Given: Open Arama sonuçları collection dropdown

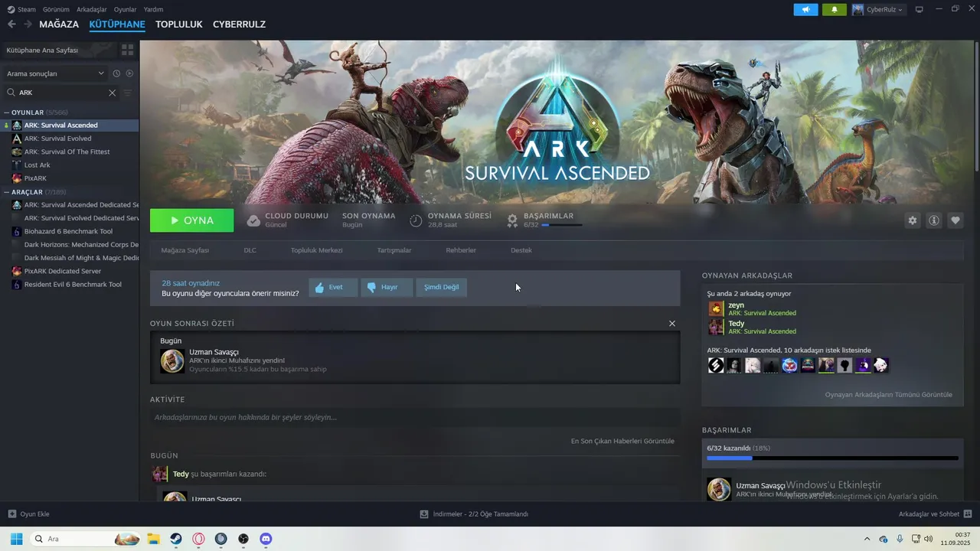Looking at the screenshot, I should [55, 73].
